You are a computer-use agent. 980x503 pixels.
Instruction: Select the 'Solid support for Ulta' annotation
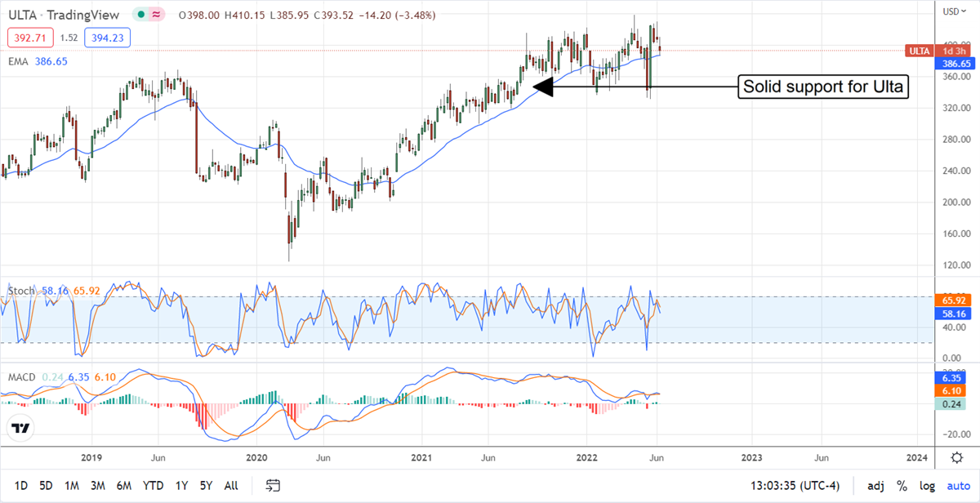[823, 87]
